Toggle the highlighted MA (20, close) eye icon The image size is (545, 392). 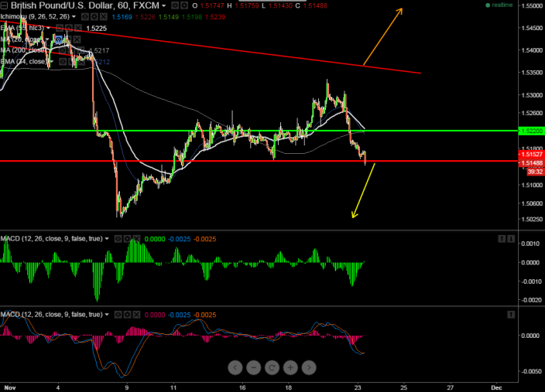(x=58, y=39)
